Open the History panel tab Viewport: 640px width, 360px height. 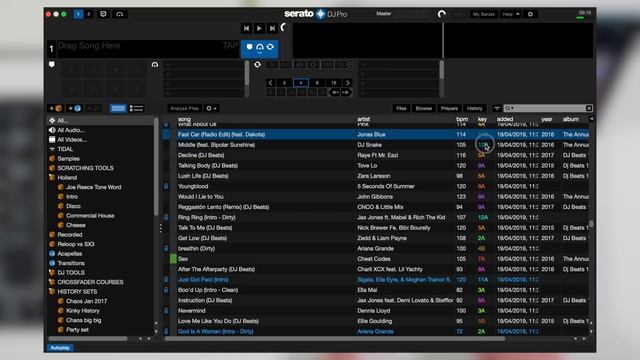pyautogui.click(x=474, y=108)
